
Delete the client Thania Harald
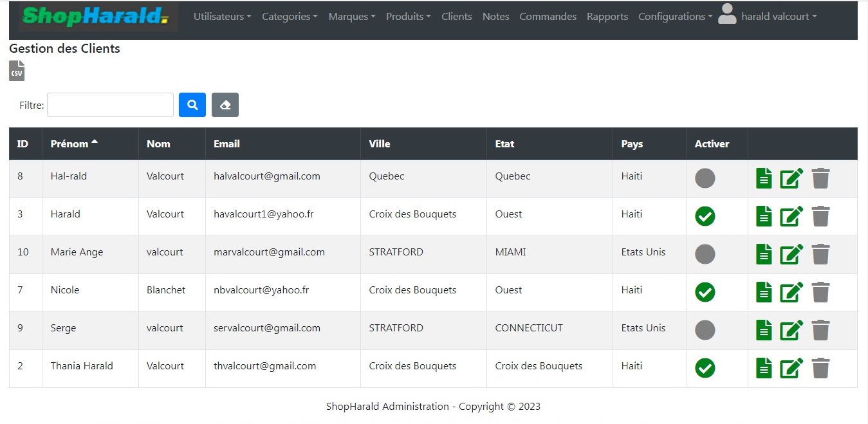(x=820, y=368)
